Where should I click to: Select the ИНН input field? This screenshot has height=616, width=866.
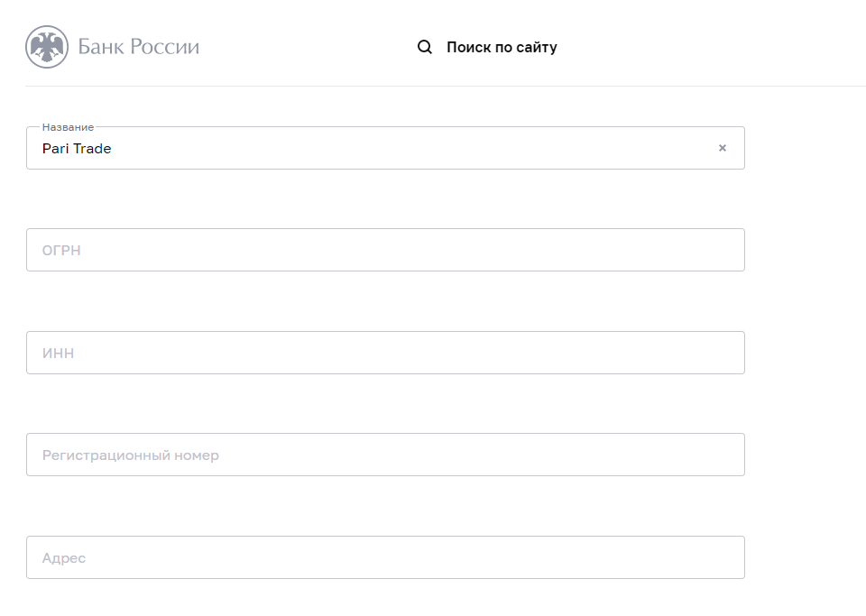(385, 353)
